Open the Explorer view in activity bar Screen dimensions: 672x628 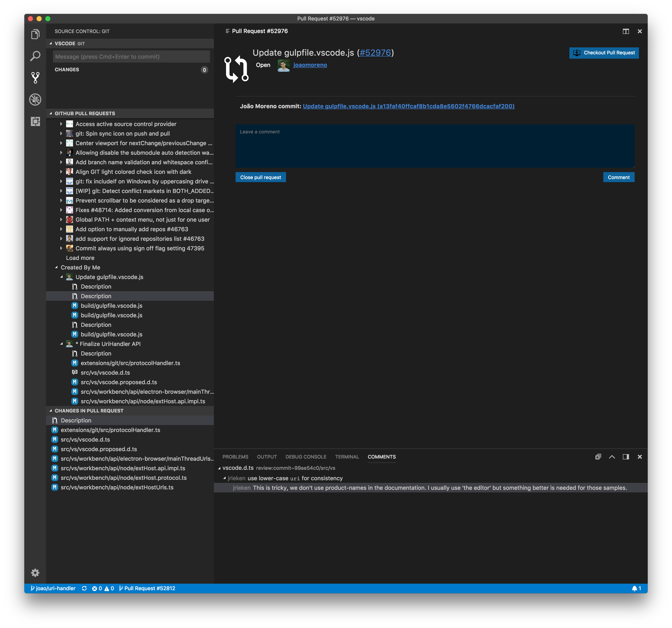pos(35,34)
